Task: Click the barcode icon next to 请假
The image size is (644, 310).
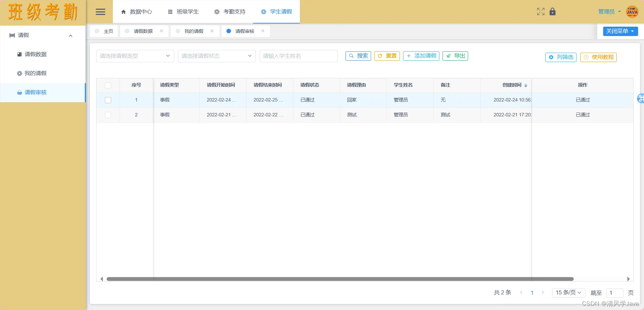Action: (x=12, y=35)
